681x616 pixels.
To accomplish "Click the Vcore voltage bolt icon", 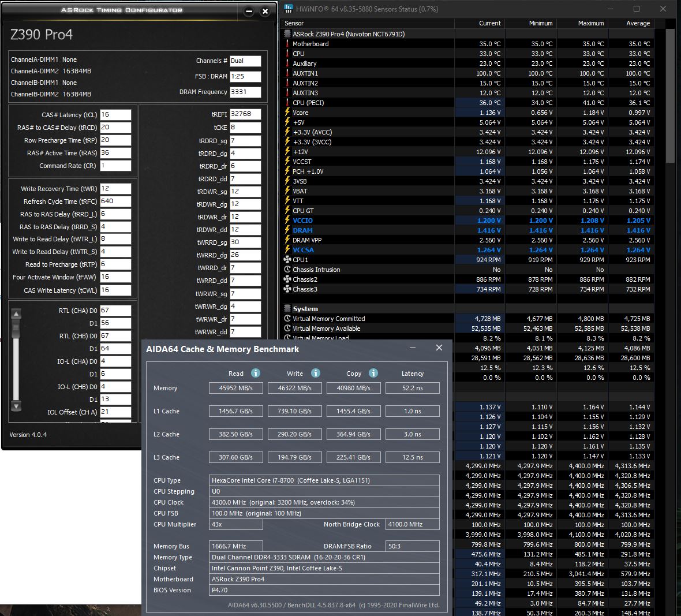I will point(287,113).
